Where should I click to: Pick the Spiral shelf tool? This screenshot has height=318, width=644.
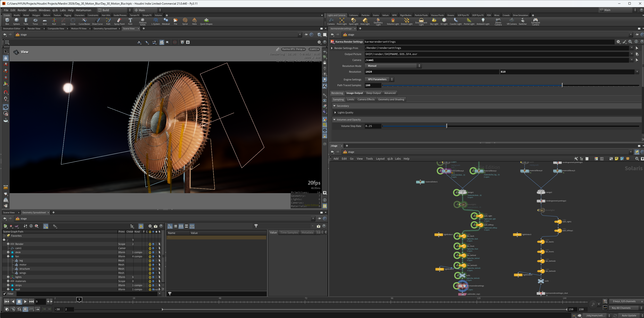tap(185, 21)
